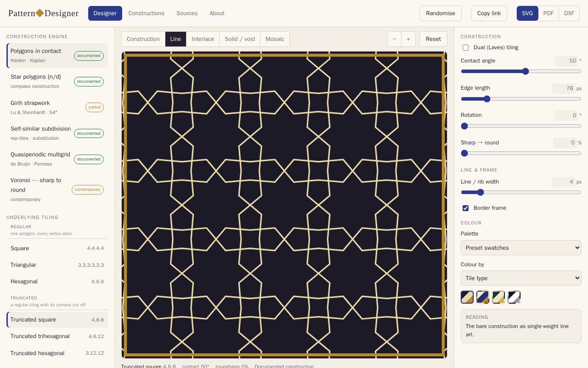Go to the Designer page
Image resolution: width=588 pixels, height=368 pixels.
[105, 13]
